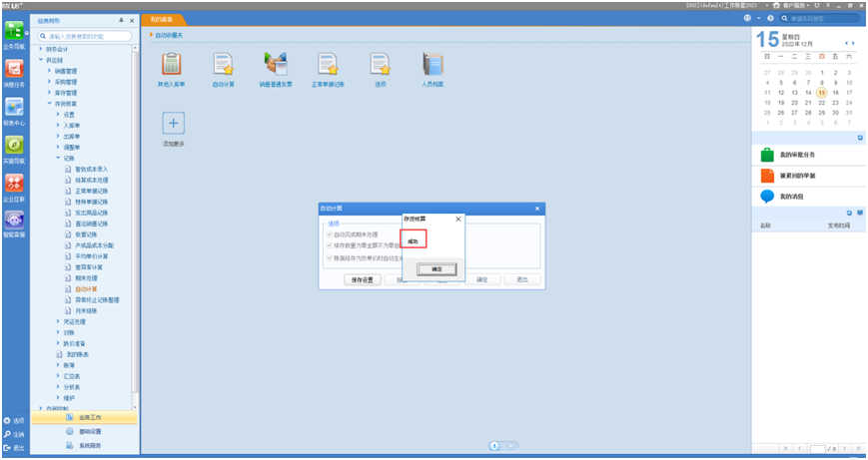
Task: Toggle 自动完成期末处理 checkbox
Action: (x=331, y=234)
